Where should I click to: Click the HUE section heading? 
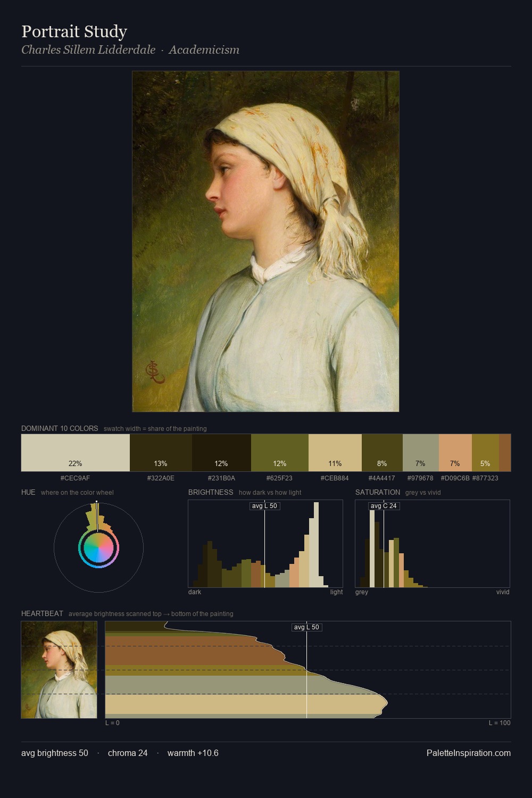pos(28,492)
